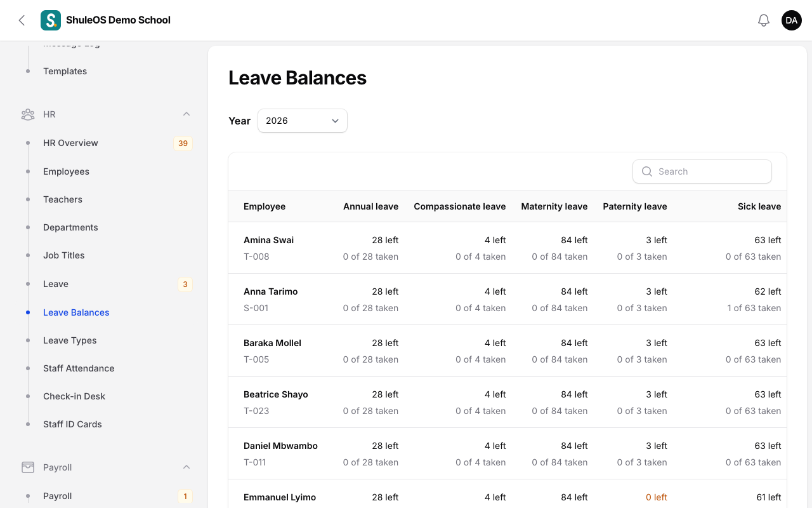Click the Sick leave column header
Image resolution: width=812 pixels, height=508 pixels.
[x=759, y=206]
